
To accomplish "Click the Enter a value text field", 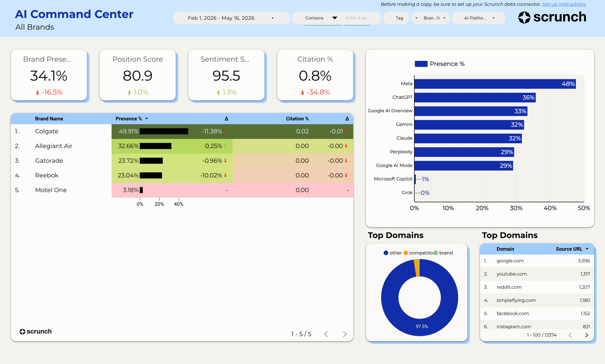I will [357, 18].
